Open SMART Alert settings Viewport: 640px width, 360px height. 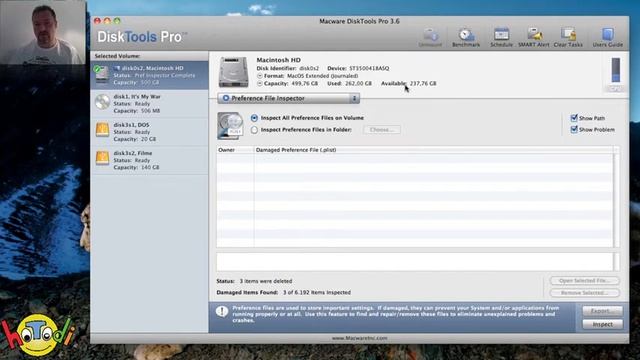pos(533,37)
